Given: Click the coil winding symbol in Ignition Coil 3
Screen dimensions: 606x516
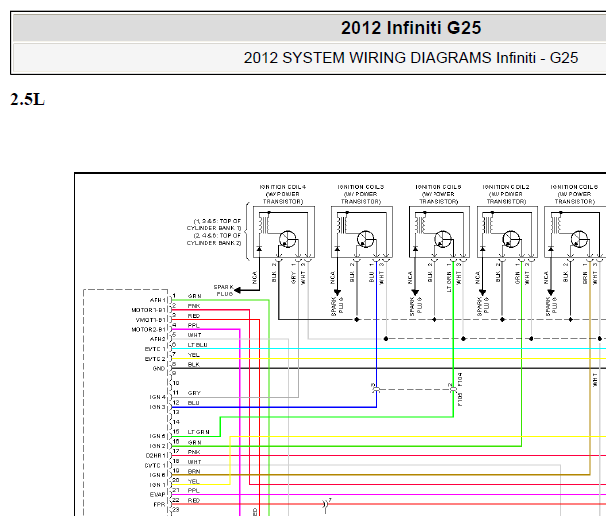Looking at the screenshot, I should (342, 225).
